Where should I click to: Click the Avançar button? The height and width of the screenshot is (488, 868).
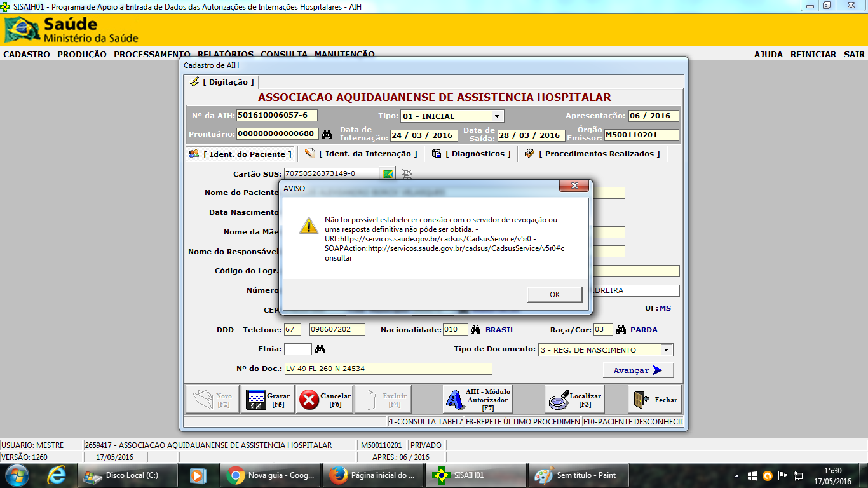pos(638,370)
